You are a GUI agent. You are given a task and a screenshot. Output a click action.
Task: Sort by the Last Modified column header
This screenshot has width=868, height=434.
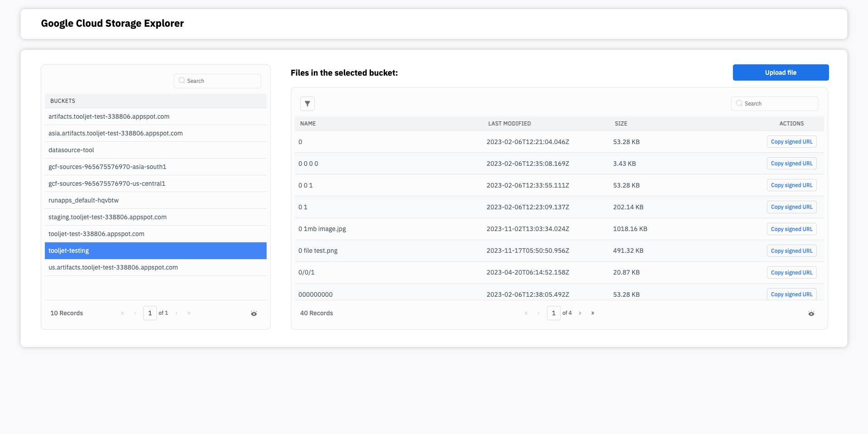(x=509, y=124)
